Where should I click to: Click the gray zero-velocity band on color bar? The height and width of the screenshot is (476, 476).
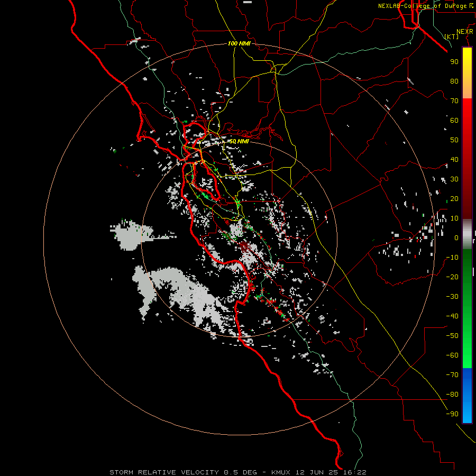(x=467, y=234)
